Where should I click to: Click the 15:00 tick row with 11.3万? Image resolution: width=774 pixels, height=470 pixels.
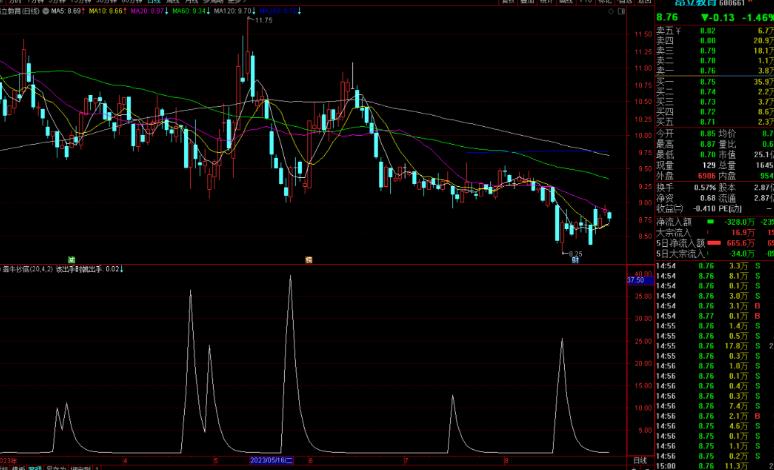(715, 466)
